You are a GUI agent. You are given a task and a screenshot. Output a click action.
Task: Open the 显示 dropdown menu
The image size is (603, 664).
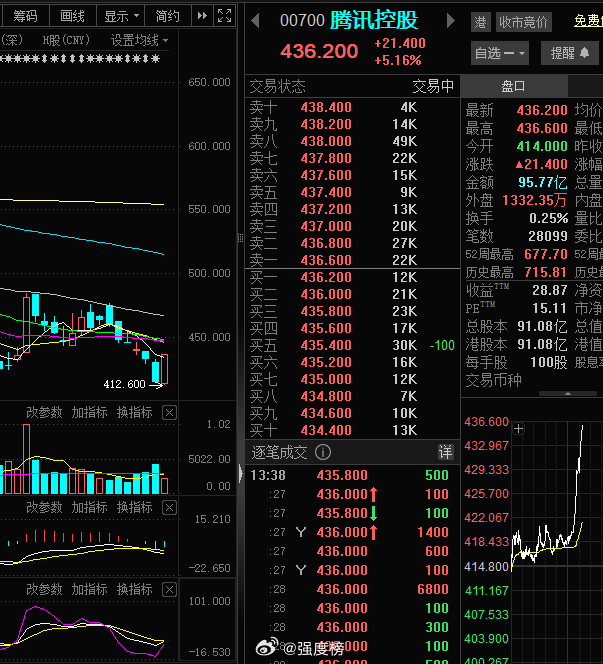[x=121, y=16]
